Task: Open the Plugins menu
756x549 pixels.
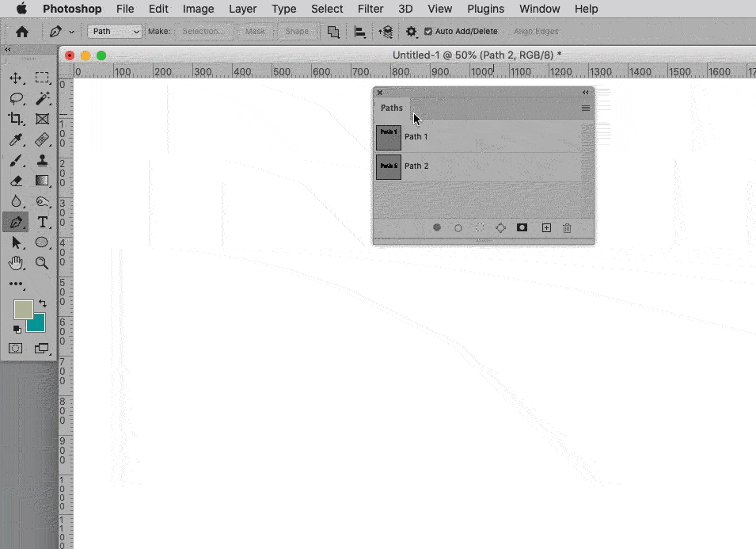Action: point(485,9)
